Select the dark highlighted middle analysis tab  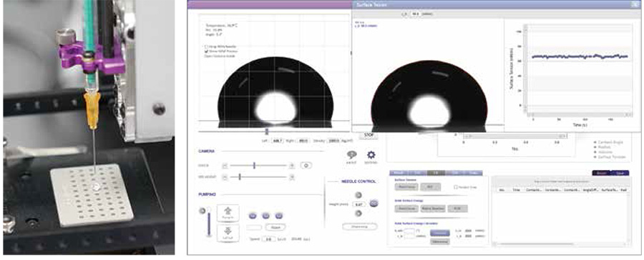[x=436, y=173]
